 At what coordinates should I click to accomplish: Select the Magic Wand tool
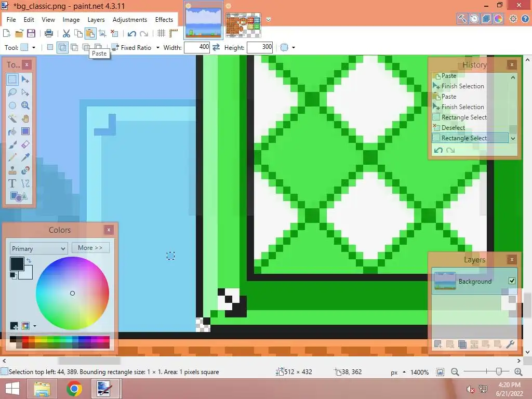pyautogui.click(x=12, y=118)
